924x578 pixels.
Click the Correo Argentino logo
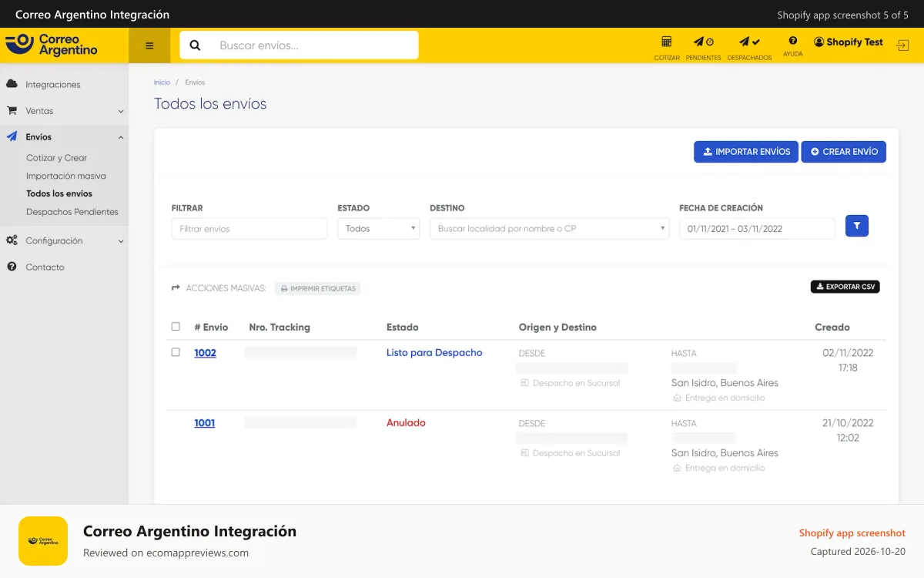(52, 45)
